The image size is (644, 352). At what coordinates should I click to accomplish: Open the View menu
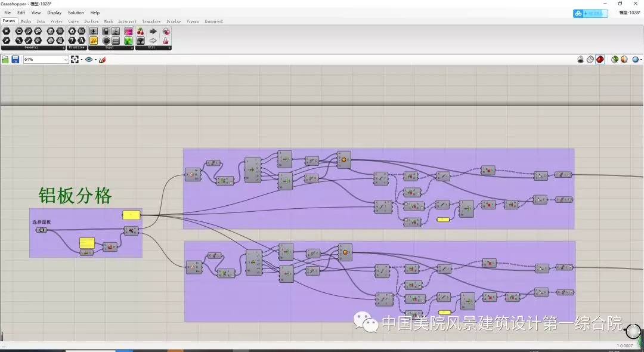click(x=36, y=13)
